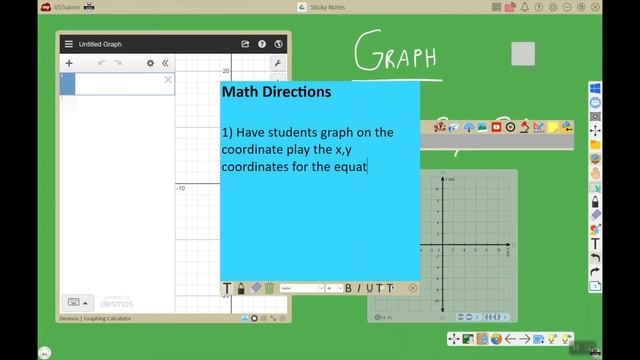Click the Desmos redo arrow

(118, 63)
